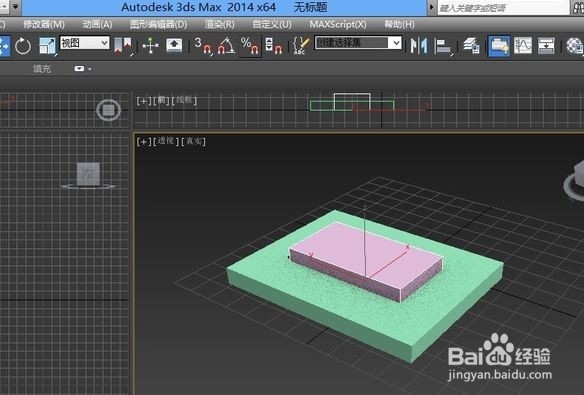The image size is (584, 395).
Task: Expand the reference coordinate system dropdown
Action: pyautogui.click(x=85, y=43)
